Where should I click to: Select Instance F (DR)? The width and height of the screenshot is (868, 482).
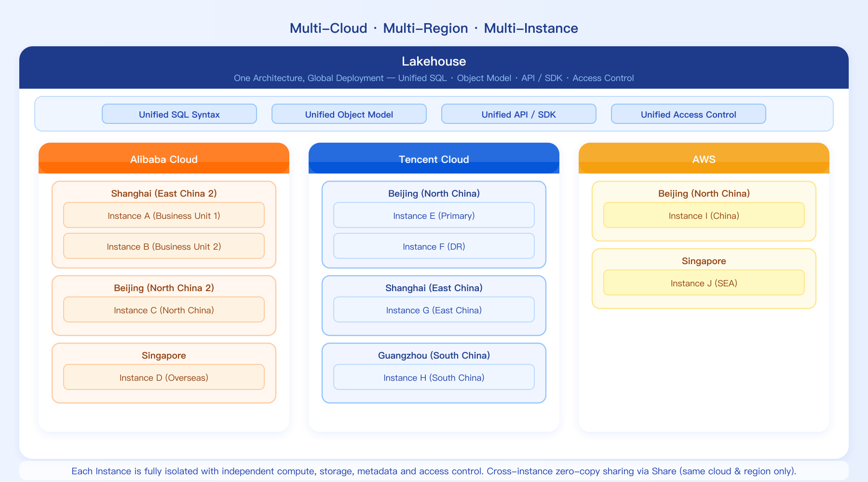434,246
